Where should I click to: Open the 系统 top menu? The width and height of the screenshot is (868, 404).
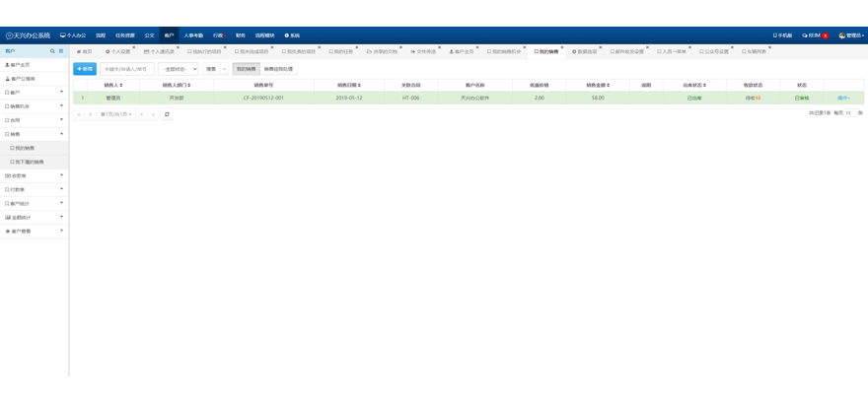292,35
